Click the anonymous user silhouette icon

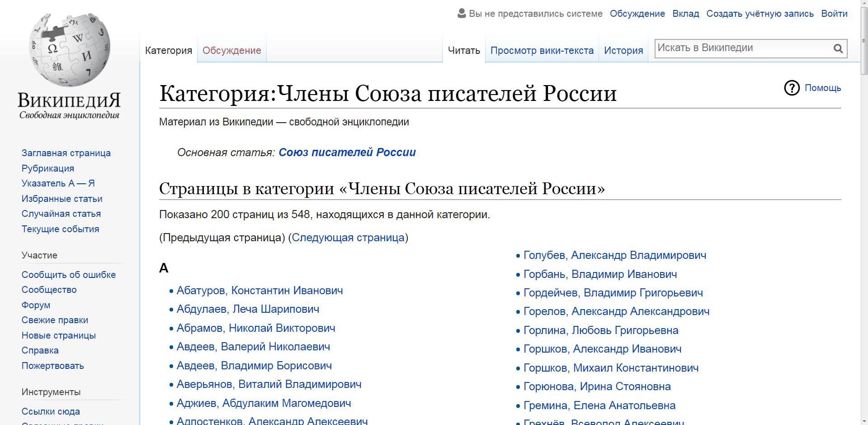(462, 14)
